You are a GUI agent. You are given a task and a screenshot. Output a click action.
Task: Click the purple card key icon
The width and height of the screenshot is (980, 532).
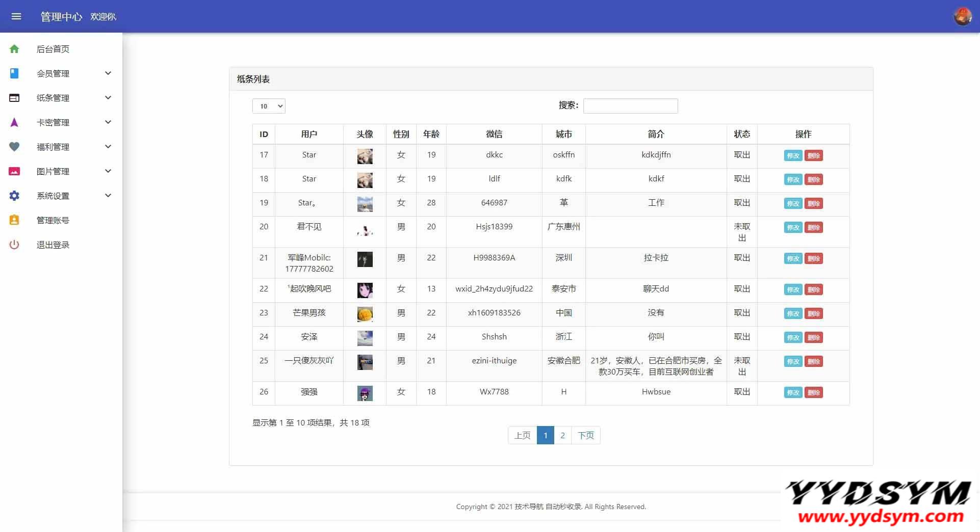[x=14, y=122]
